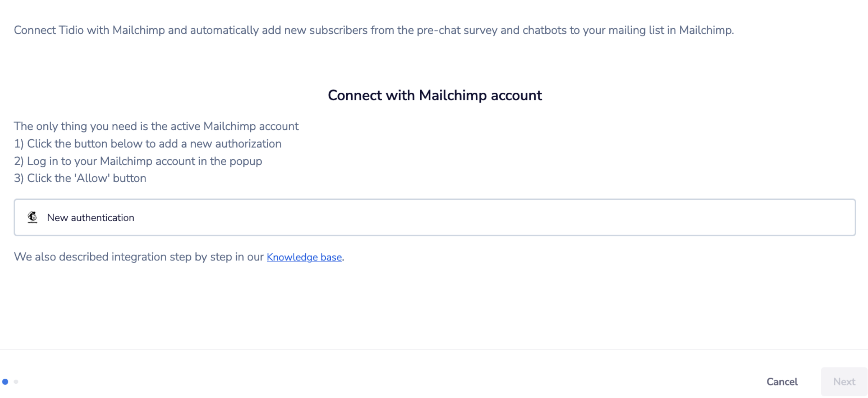Select the New authentication option label
The width and height of the screenshot is (868, 398).
pyautogui.click(x=91, y=218)
